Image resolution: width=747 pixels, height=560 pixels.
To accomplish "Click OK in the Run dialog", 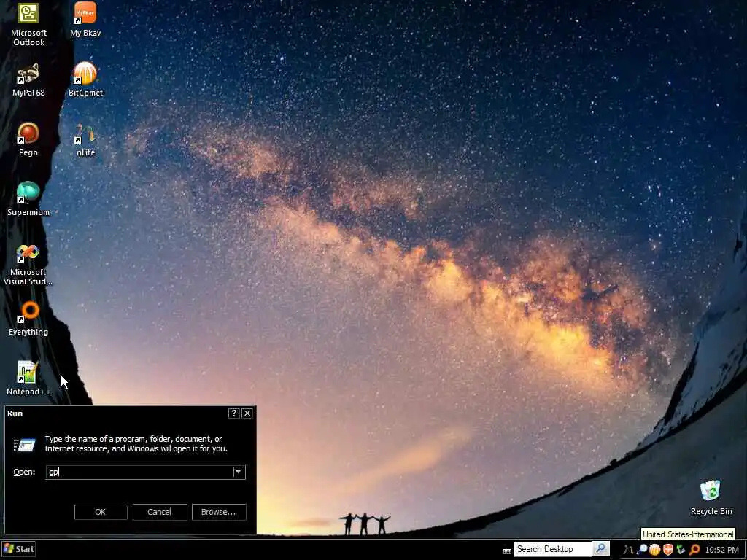I will point(101,512).
